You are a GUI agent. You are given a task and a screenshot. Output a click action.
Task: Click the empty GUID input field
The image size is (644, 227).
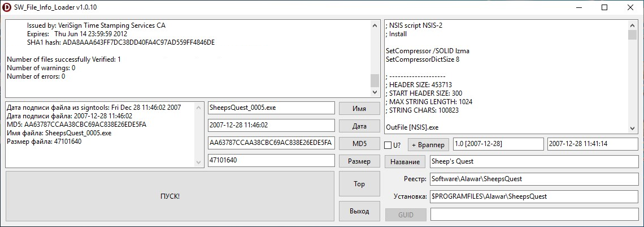click(534, 214)
